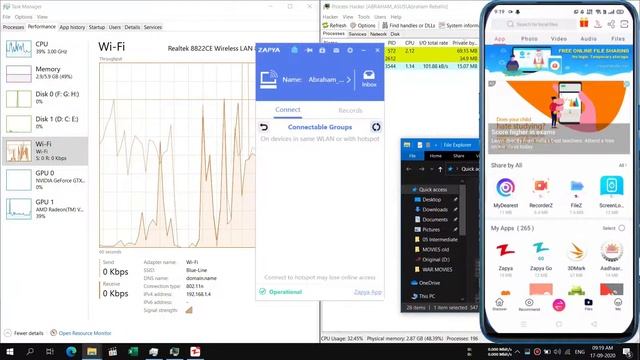Select the Connect tab in Zapya
The height and width of the screenshot is (360, 640).
[x=288, y=110]
